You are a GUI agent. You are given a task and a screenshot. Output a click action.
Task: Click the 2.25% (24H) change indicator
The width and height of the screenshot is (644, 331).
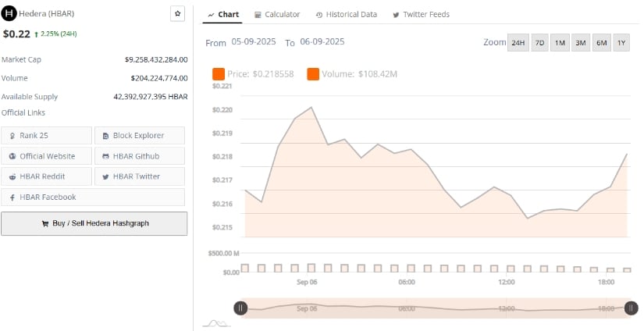click(x=56, y=34)
